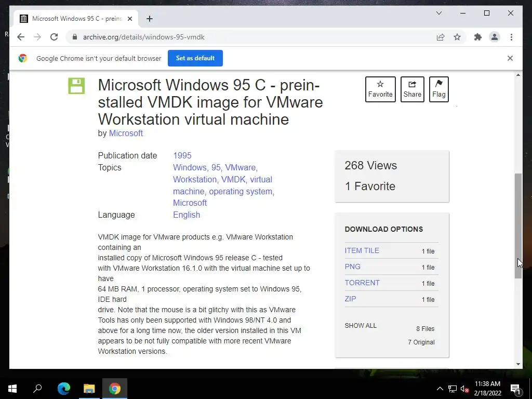Open the VMDK topic link
Image resolution: width=532 pixels, height=399 pixels.
[x=233, y=179]
